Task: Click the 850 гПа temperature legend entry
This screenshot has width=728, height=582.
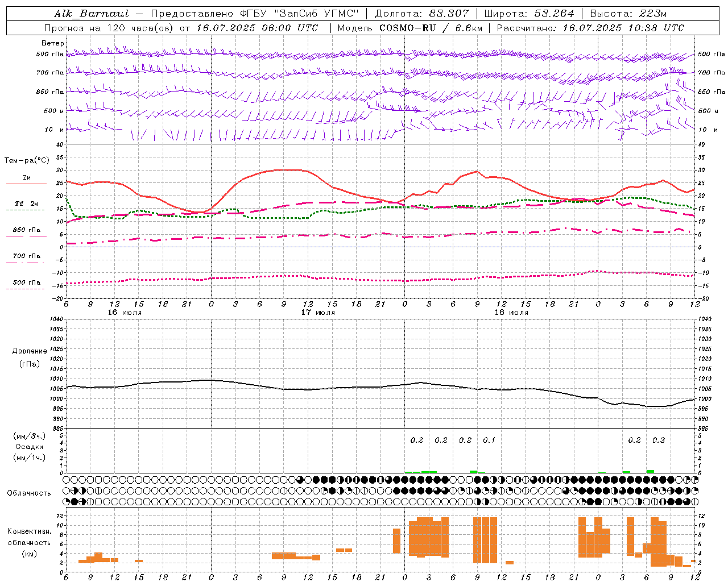Action: [27, 230]
